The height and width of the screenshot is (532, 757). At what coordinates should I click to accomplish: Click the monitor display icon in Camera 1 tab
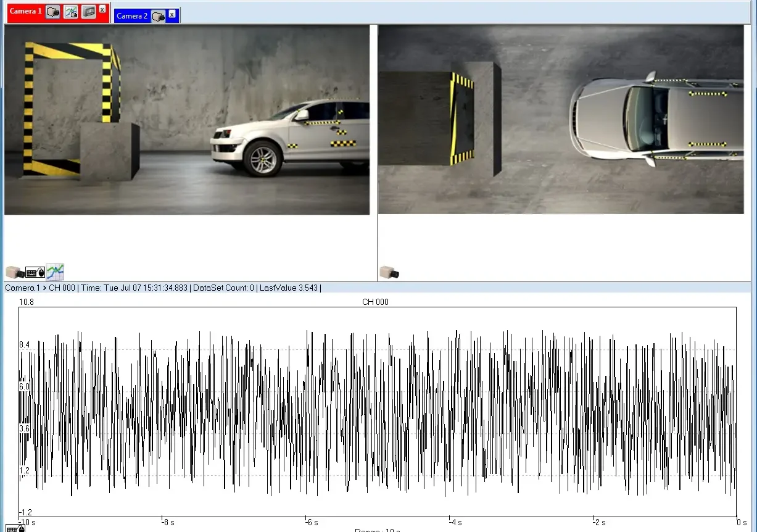89,12
